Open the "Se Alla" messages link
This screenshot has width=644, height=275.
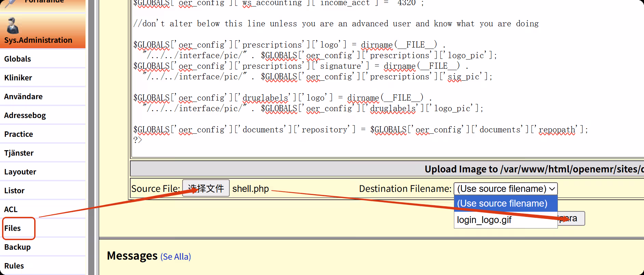coord(176,257)
